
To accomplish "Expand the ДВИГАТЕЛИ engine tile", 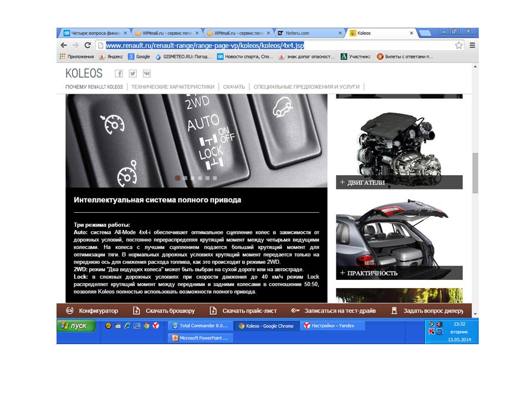I will coord(399,182).
